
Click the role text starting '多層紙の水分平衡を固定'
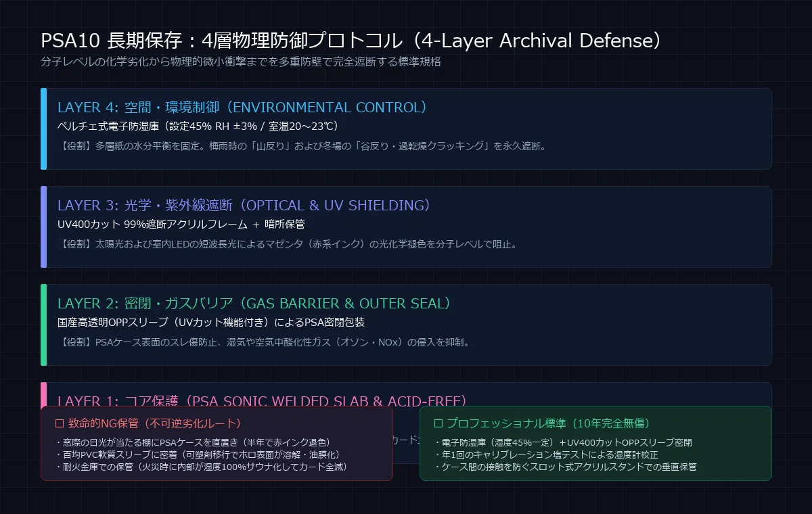[x=302, y=145]
